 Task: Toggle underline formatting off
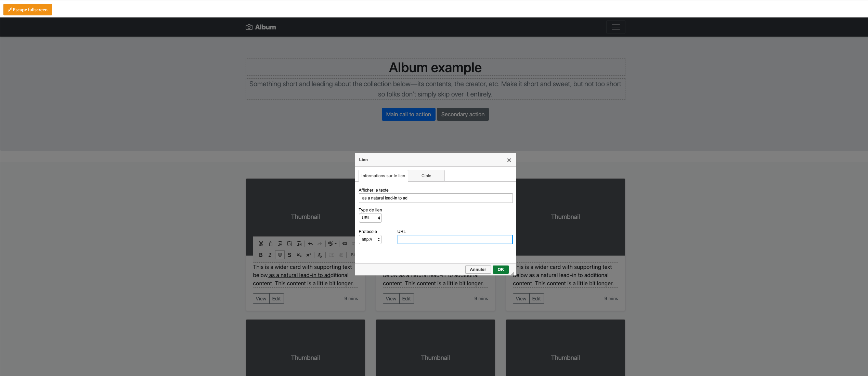click(280, 255)
